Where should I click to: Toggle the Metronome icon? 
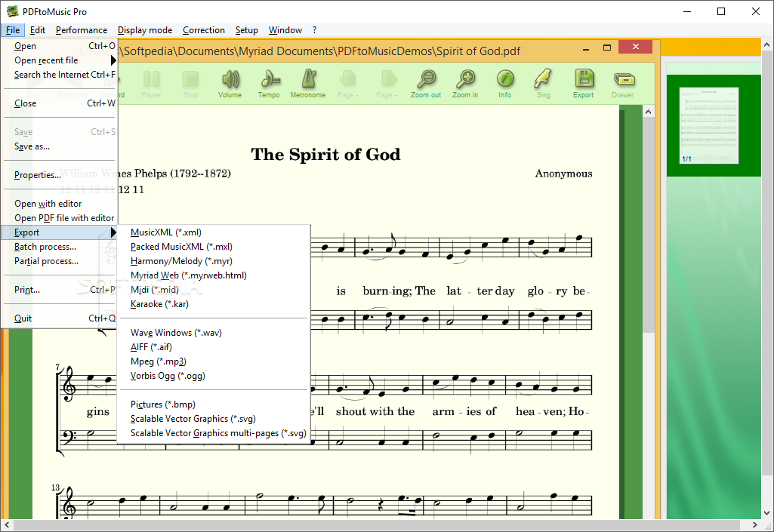click(x=309, y=79)
